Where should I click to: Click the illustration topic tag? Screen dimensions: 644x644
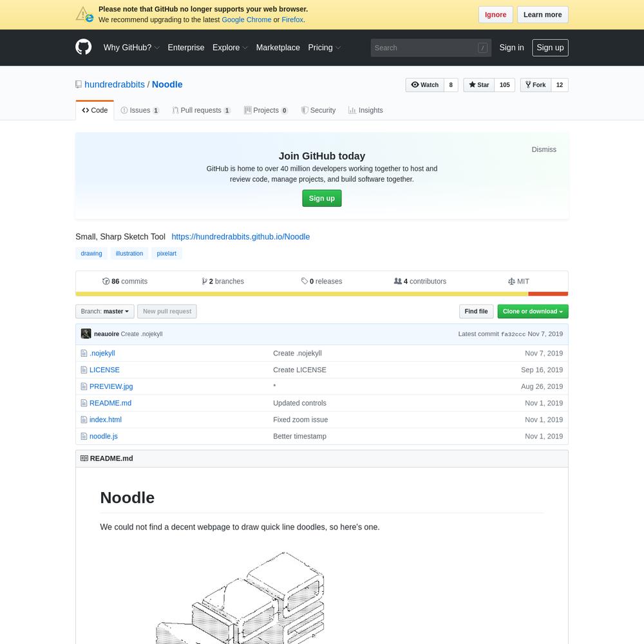click(129, 253)
